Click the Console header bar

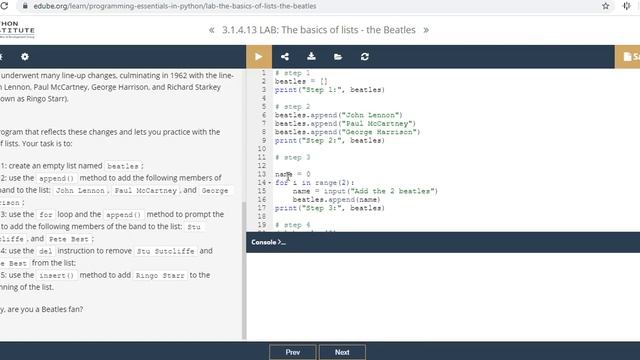click(443, 242)
